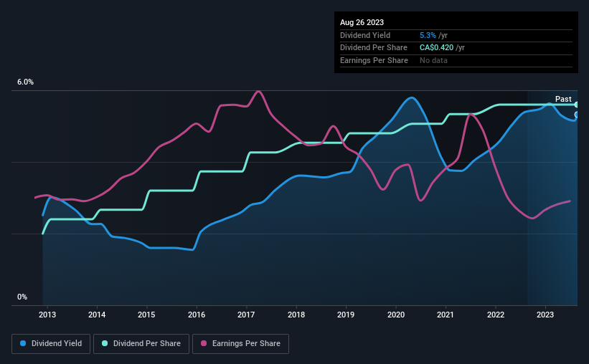Click the 2013 label on the x-axis

pos(47,315)
